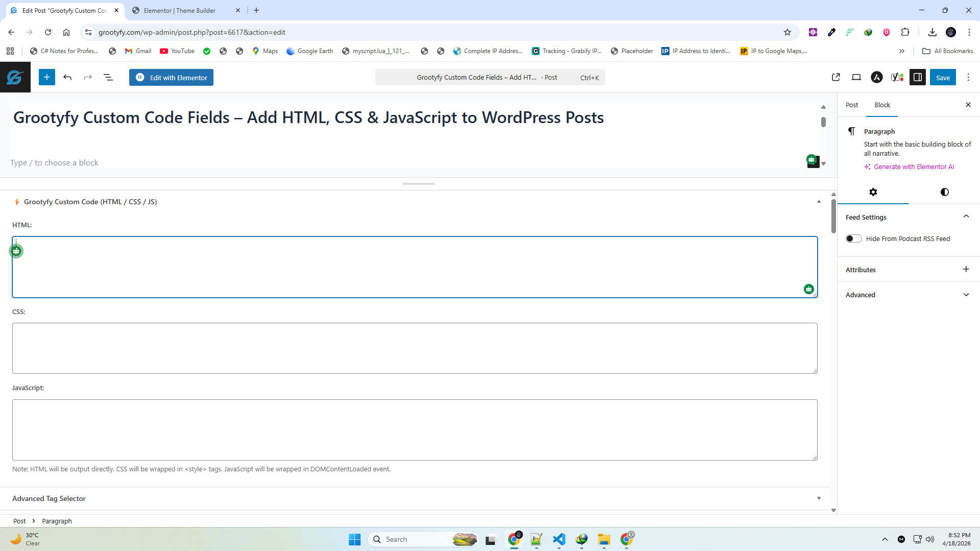
Task: Click inside the CSS code textarea
Action: tap(414, 348)
